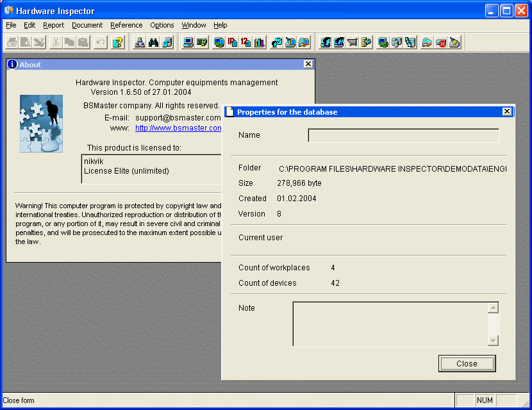Open the File menu
This screenshot has height=410, width=532.
[x=11, y=25]
